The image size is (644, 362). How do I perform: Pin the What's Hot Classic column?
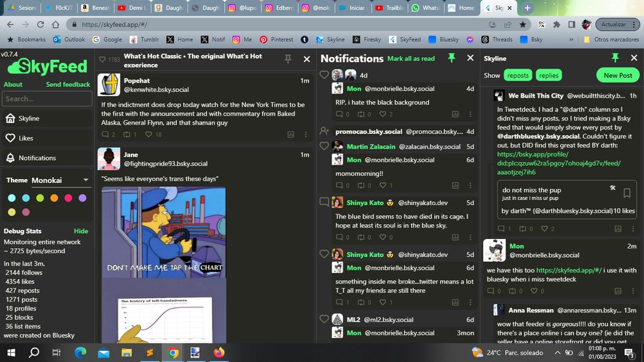tap(288, 59)
